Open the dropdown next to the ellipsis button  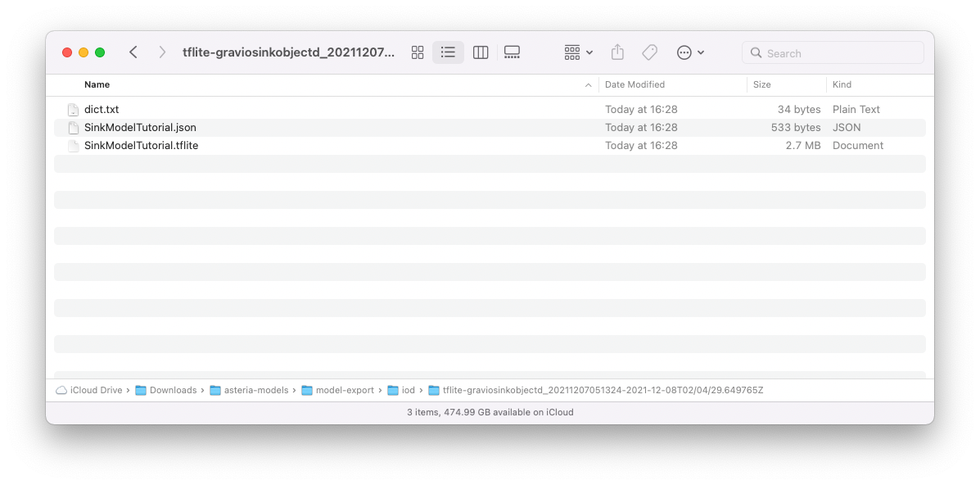click(701, 52)
